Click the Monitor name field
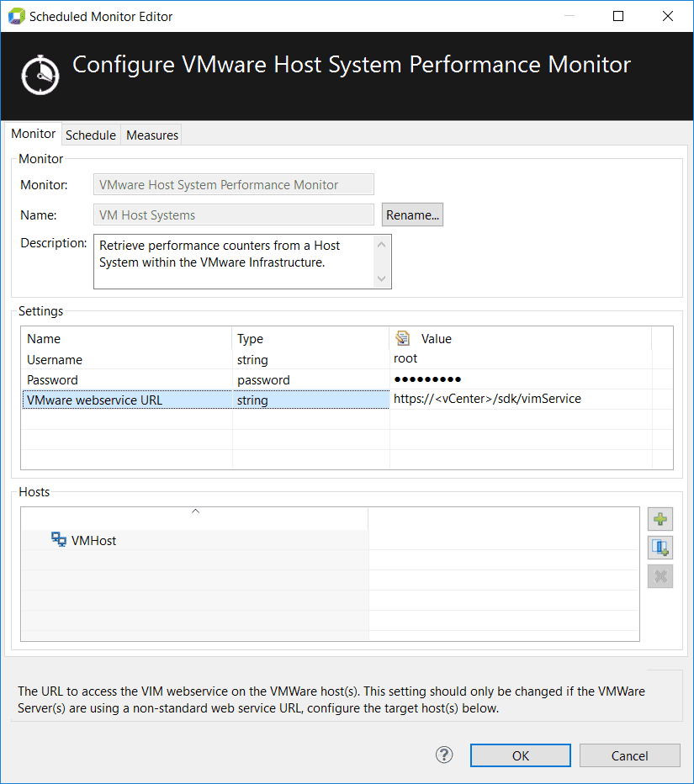The image size is (694, 784). pyautogui.click(x=234, y=184)
